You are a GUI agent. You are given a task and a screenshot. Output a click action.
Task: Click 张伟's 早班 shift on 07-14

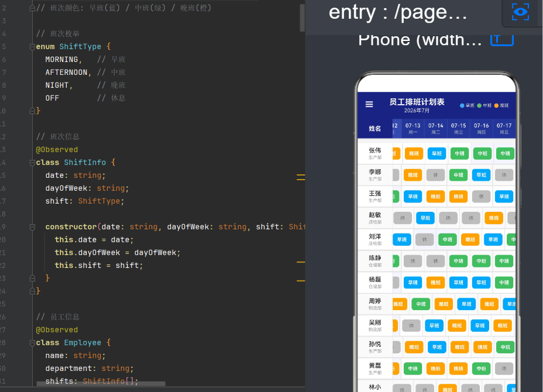(437, 153)
